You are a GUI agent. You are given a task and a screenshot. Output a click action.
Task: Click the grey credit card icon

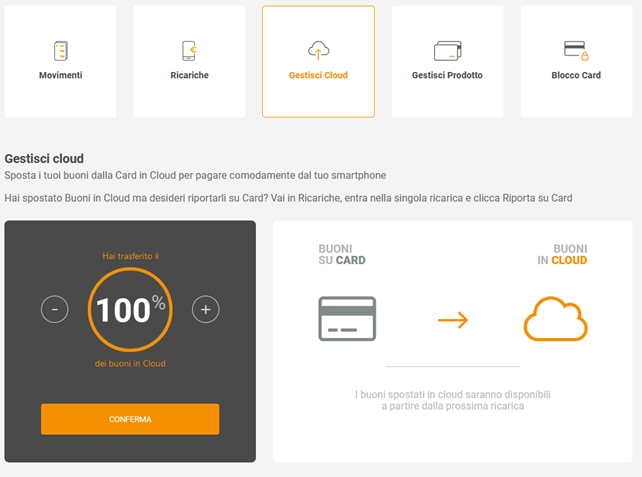pos(347,319)
